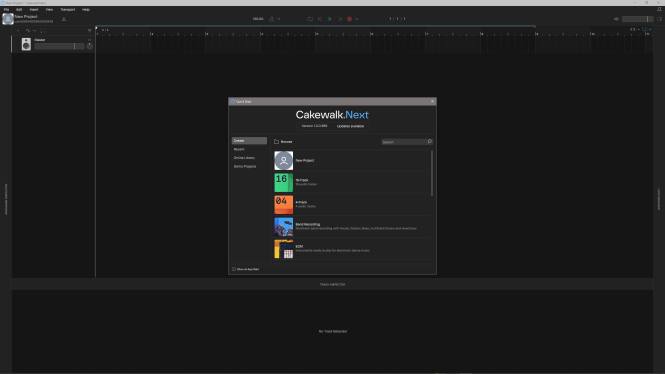Image resolution: width=665 pixels, height=374 pixels.
Task: Click the track filter funnel icon
Action: pos(89,31)
